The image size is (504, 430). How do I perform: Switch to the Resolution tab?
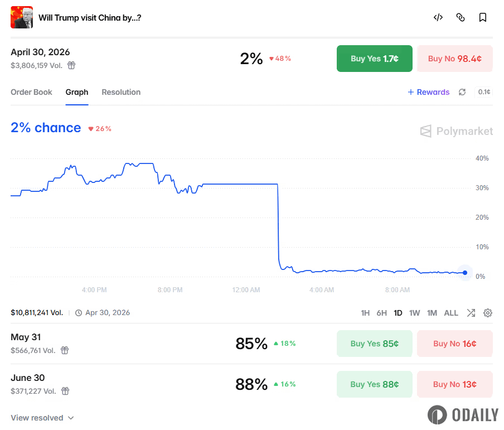pyautogui.click(x=121, y=92)
